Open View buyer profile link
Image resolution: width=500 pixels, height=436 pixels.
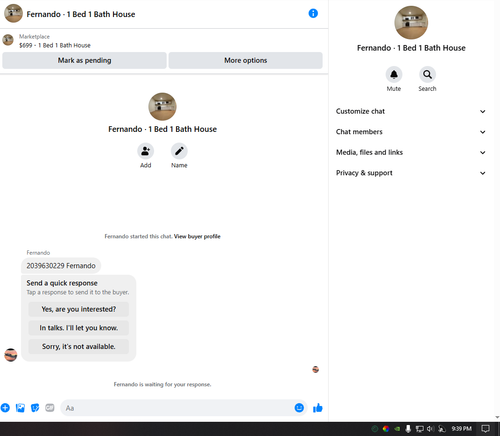coord(197,236)
